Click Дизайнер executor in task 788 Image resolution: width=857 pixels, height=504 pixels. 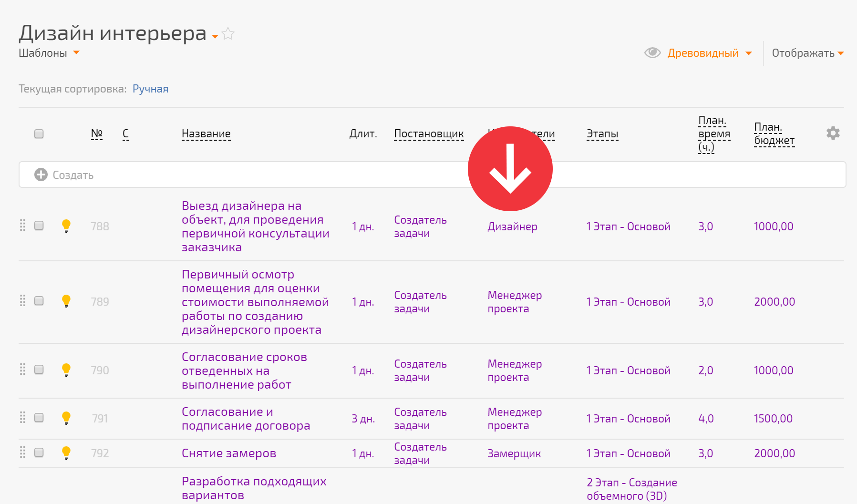(512, 226)
